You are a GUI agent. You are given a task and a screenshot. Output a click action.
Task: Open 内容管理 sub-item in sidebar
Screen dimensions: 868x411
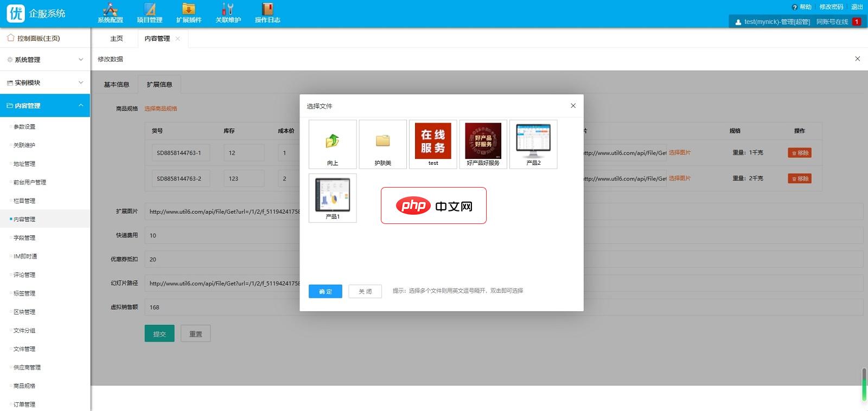click(x=24, y=219)
